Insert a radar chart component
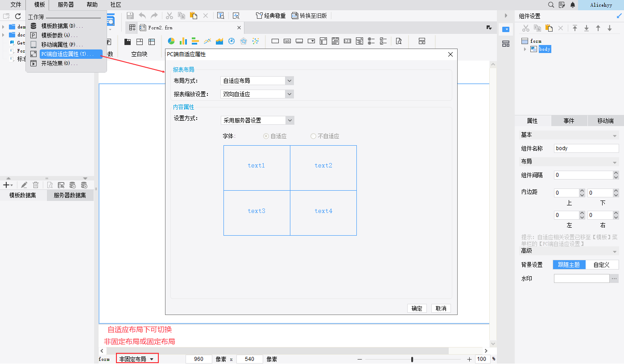Image resolution: width=624 pixels, height=364 pixels. (244, 41)
